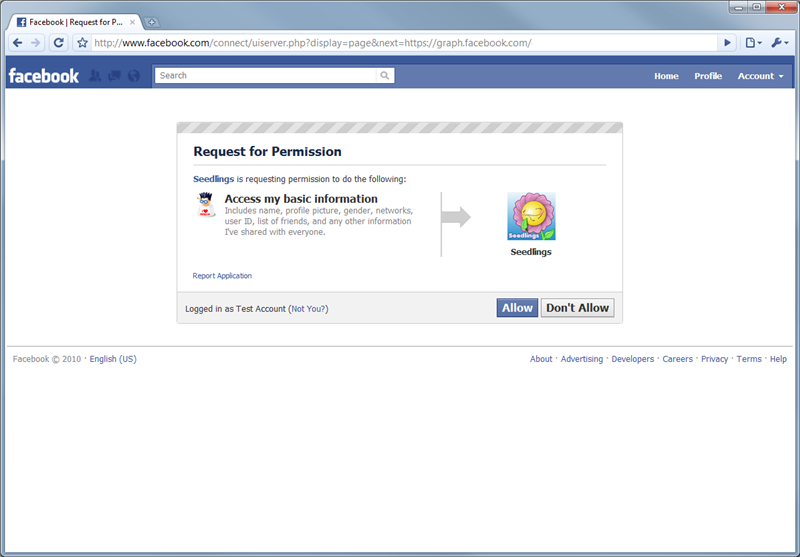Open the Advertising footer link
This screenshot has height=557, width=800.
[x=582, y=359]
